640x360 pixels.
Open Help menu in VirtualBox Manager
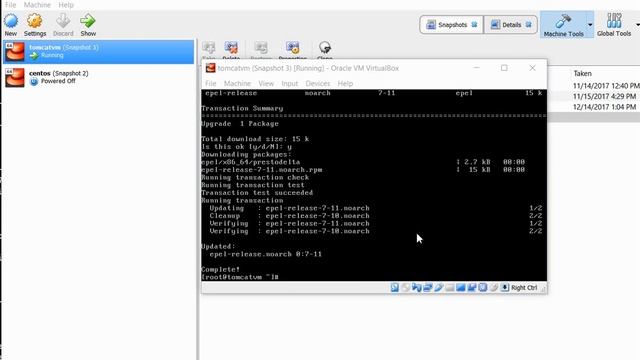click(x=66, y=5)
